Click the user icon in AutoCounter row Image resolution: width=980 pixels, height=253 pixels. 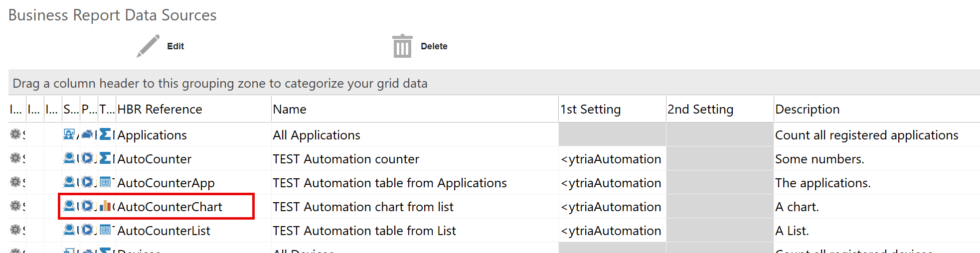pyautogui.click(x=69, y=158)
